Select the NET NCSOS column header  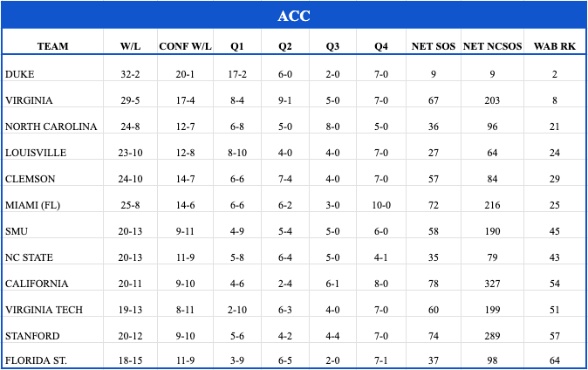tap(493, 46)
